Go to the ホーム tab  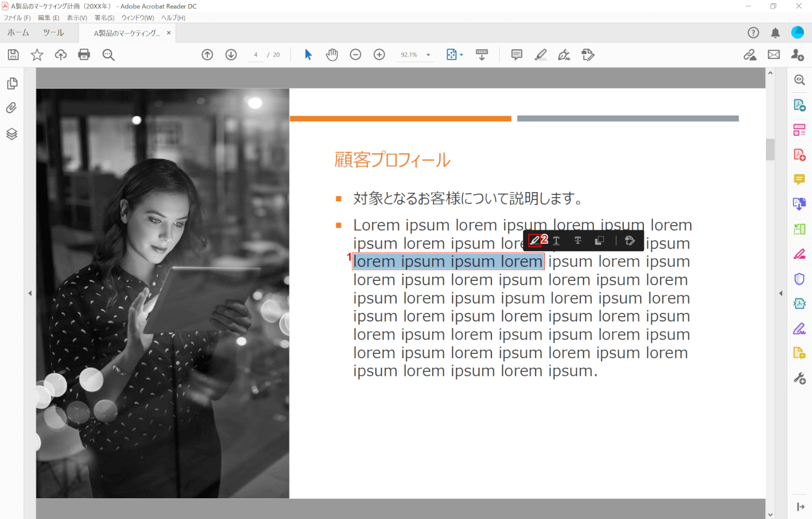18,32
